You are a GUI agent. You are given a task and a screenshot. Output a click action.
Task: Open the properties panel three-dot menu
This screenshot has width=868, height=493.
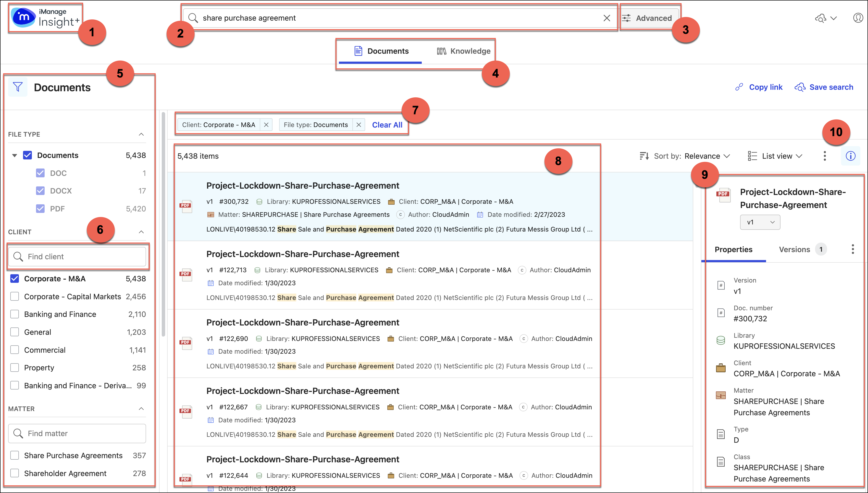(x=853, y=249)
